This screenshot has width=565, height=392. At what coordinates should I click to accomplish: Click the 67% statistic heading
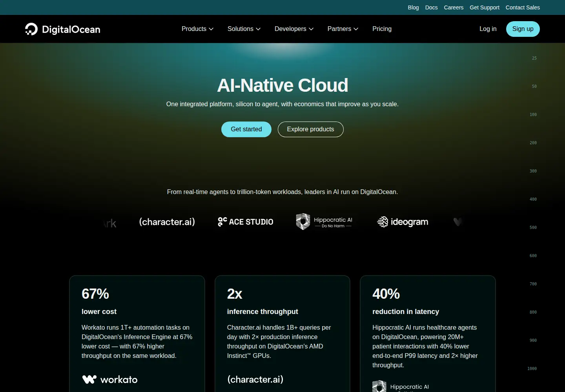(95, 294)
